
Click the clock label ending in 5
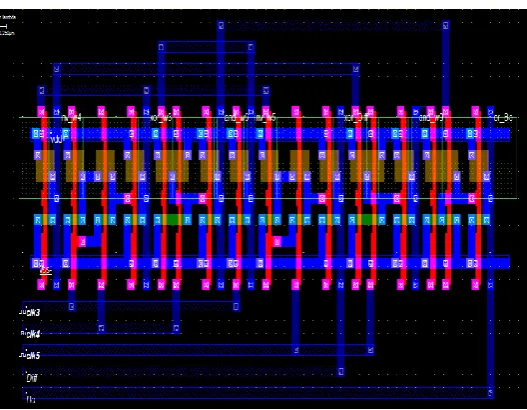click(33, 356)
